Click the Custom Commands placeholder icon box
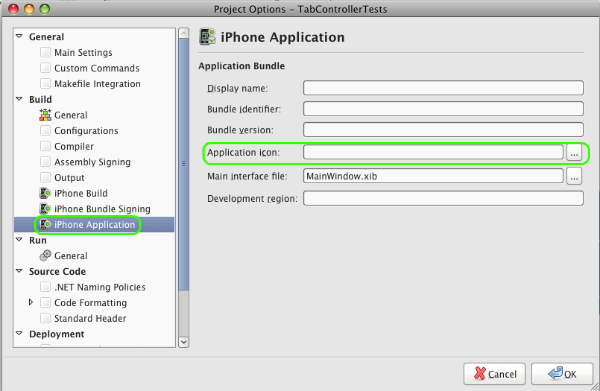Screen dimensions: 600x391 [45, 68]
